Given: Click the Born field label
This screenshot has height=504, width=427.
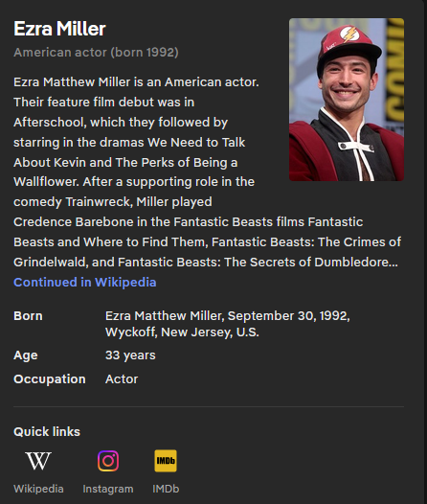Looking at the screenshot, I should (28, 316).
